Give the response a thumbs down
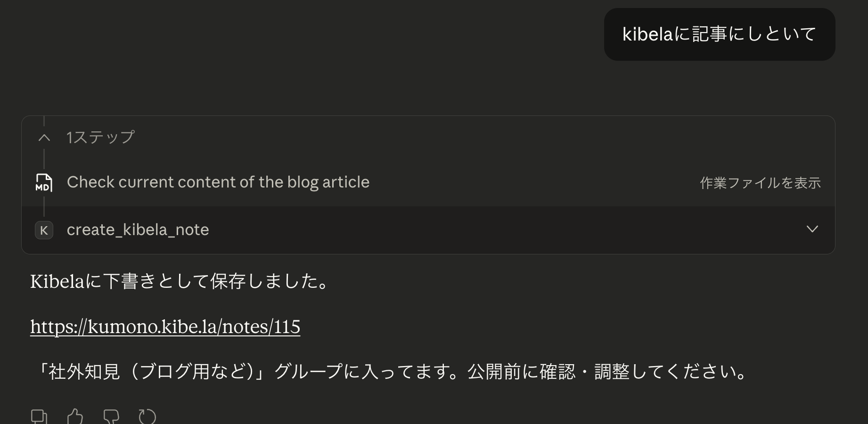Screen dimensions: 868x424 coord(111,417)
